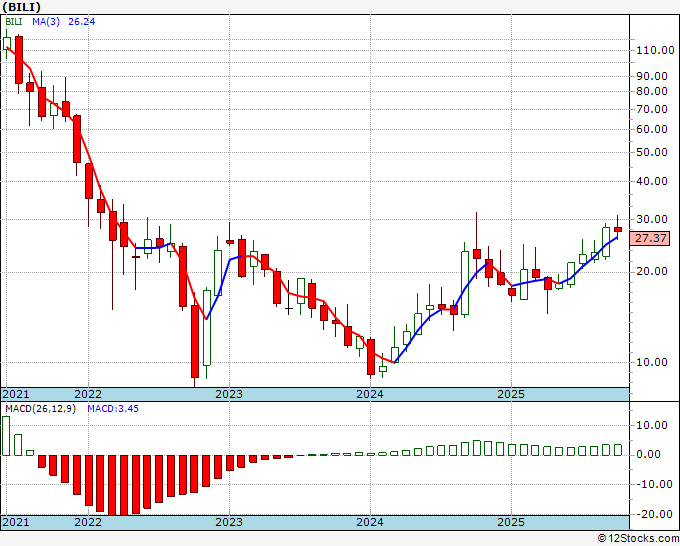Click the 50.00 price axis label

coord(651,152)
